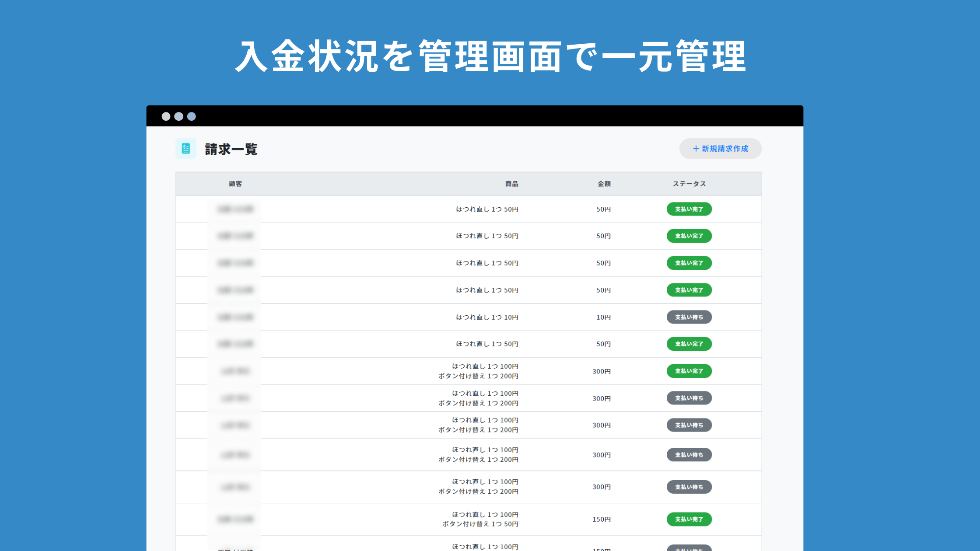Open the 10円 ほつれ直し invoice row
This screenshot has width=980, height=551.
(x=487, y=317)
